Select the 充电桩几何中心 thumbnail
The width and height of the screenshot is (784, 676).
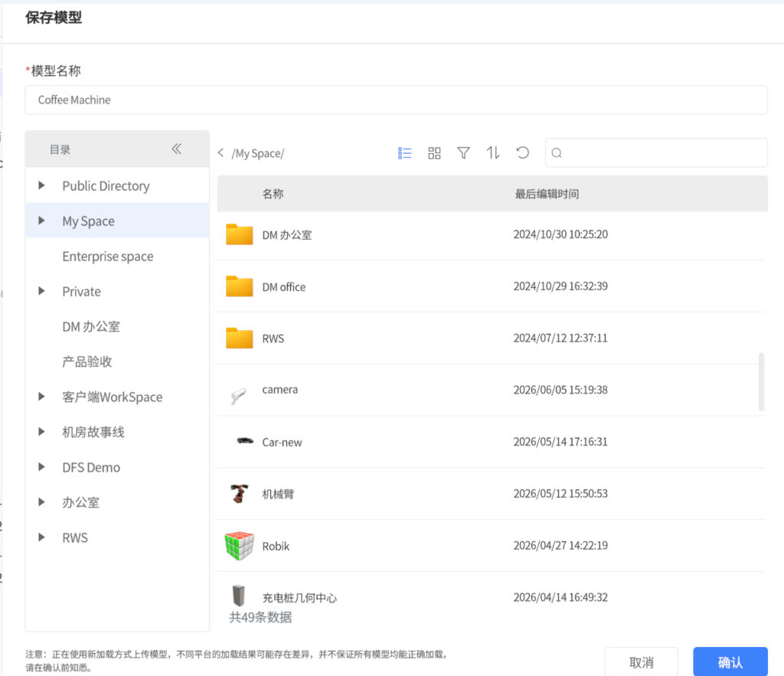click(239, 596)
